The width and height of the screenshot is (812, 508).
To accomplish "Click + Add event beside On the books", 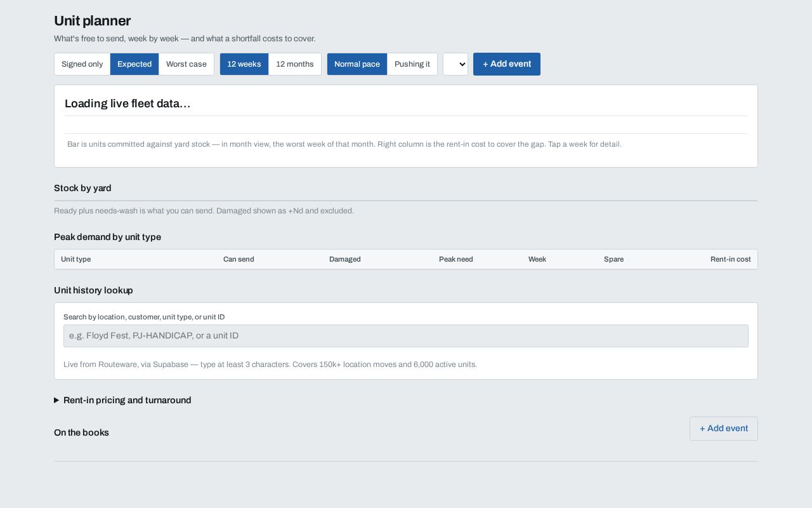I will tap(724, 429).
